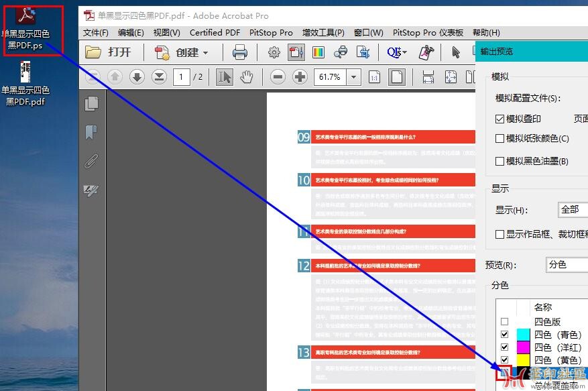Click the yellow color swatch
This screenshot has width=588, height=391.
coord(523,359)
